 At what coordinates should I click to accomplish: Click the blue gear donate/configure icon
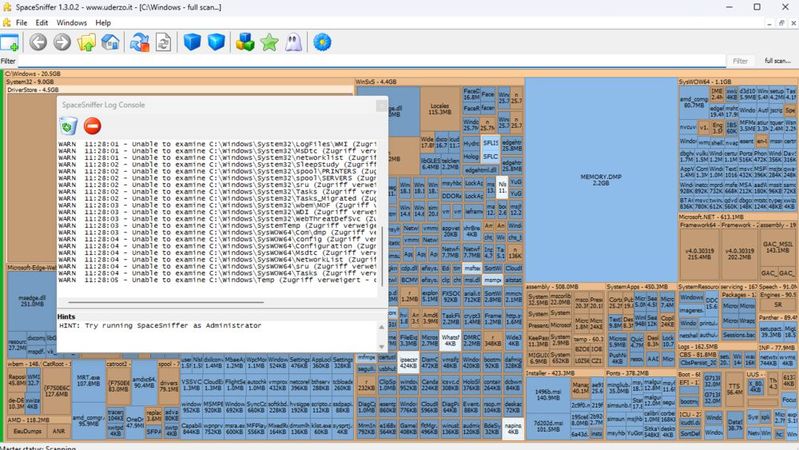[322, 42]
